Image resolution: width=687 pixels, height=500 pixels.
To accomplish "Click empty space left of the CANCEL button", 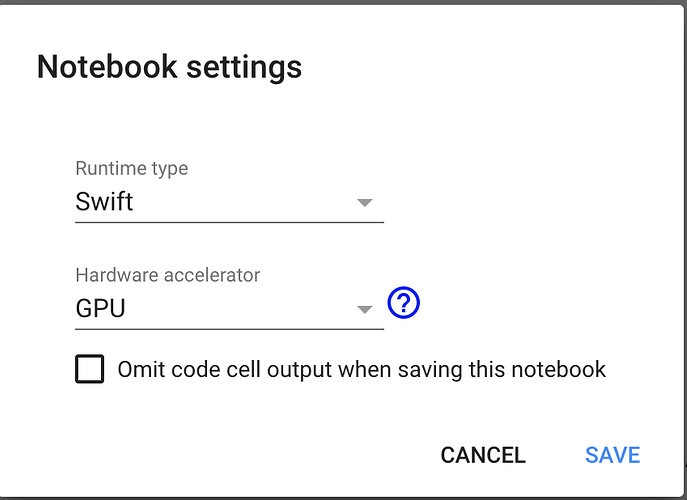I will tap(250, 455).
